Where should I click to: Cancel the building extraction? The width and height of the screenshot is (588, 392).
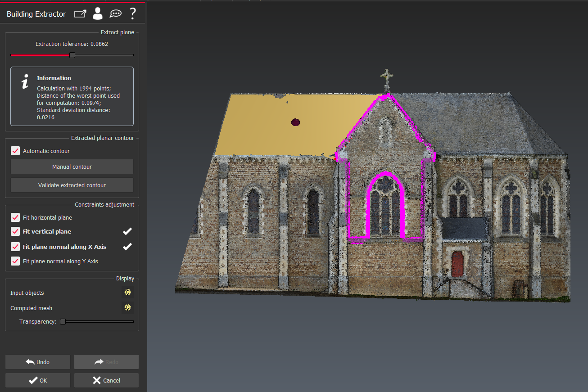click(x=106, y=380)
